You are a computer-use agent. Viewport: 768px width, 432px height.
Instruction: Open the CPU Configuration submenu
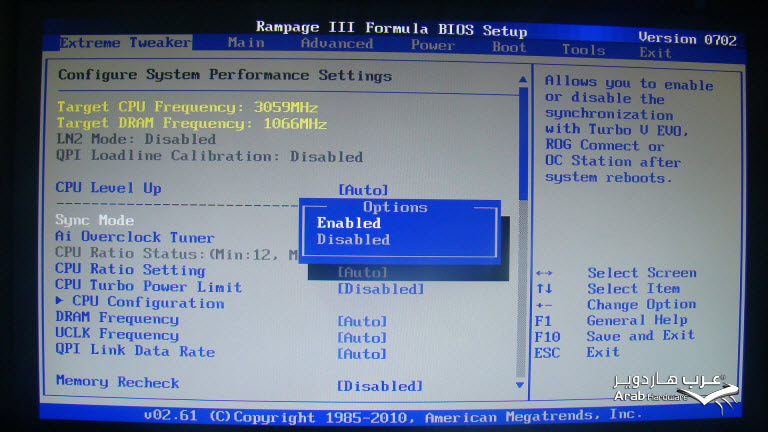pos(148,303)
